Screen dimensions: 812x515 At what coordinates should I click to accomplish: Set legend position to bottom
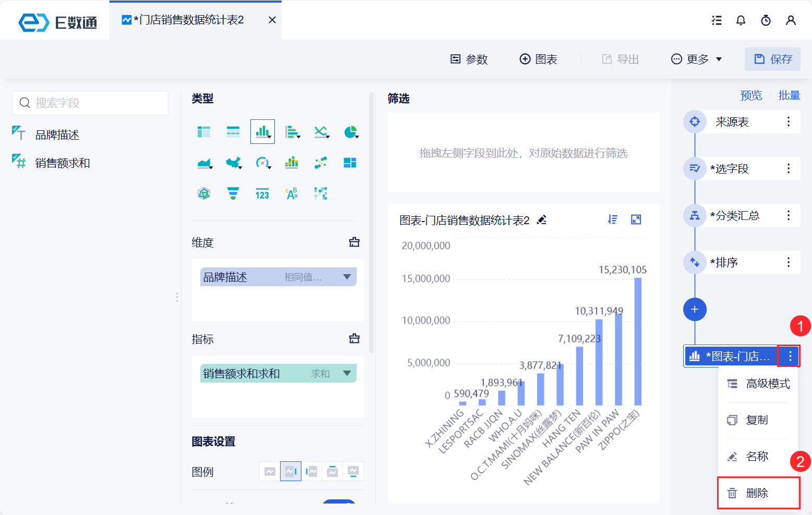pyautogui.click(x=353, y=471)
